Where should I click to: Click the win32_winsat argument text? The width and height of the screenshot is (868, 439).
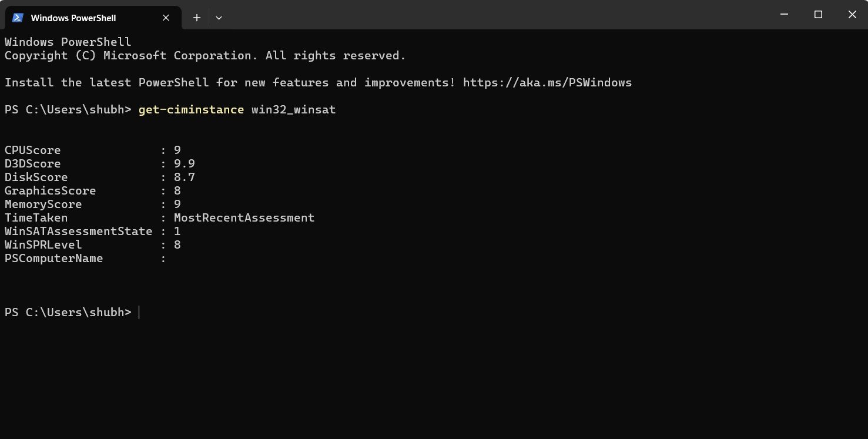[x=293, y=110]
